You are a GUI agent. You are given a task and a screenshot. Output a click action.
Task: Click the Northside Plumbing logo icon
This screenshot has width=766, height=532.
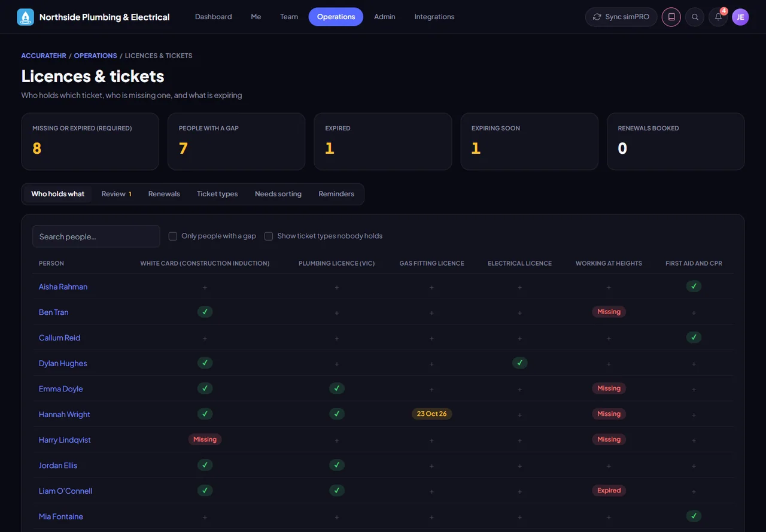point(26,17)
